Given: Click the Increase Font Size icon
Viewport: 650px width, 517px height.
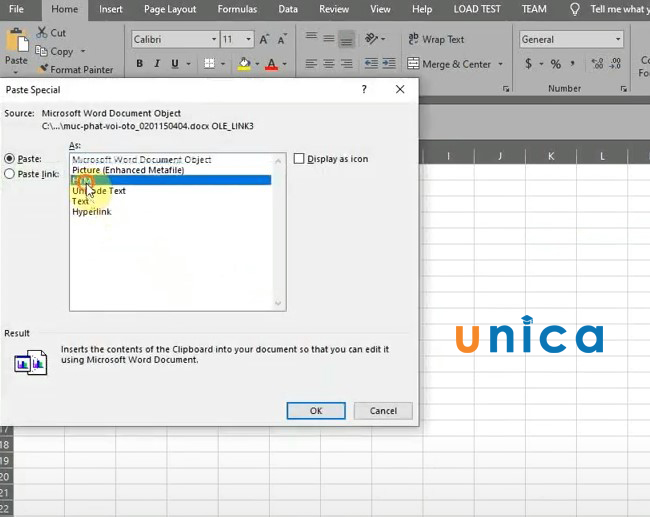Looking at the screenshot, I should click(x=263, y=40).
